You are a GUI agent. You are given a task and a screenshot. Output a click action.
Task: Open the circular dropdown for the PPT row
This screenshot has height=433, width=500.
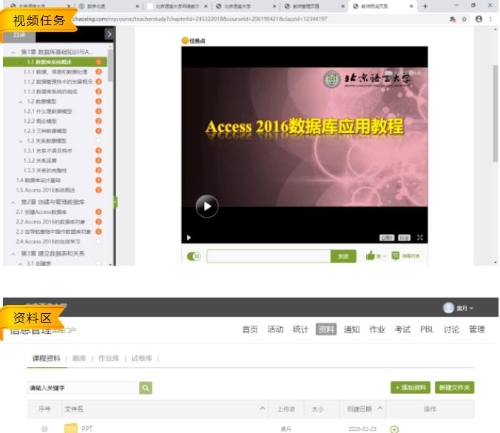pyautogui.click(x=394, y=429)
